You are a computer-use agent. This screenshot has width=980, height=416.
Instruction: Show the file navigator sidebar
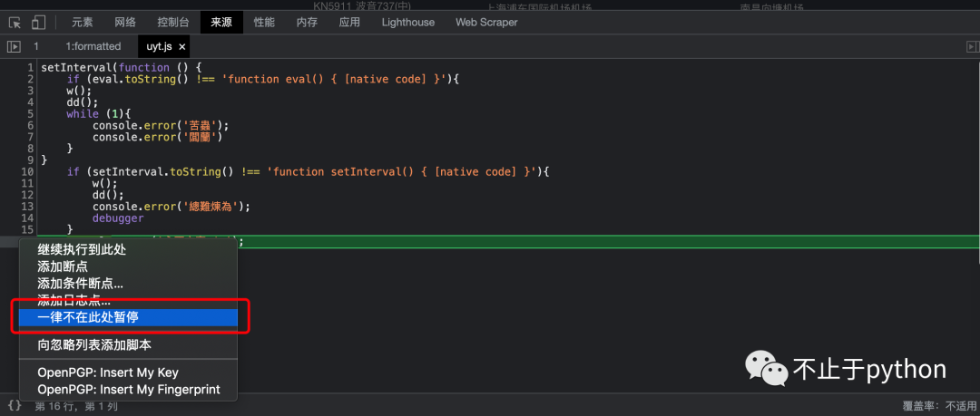click(x=14, y=46)
